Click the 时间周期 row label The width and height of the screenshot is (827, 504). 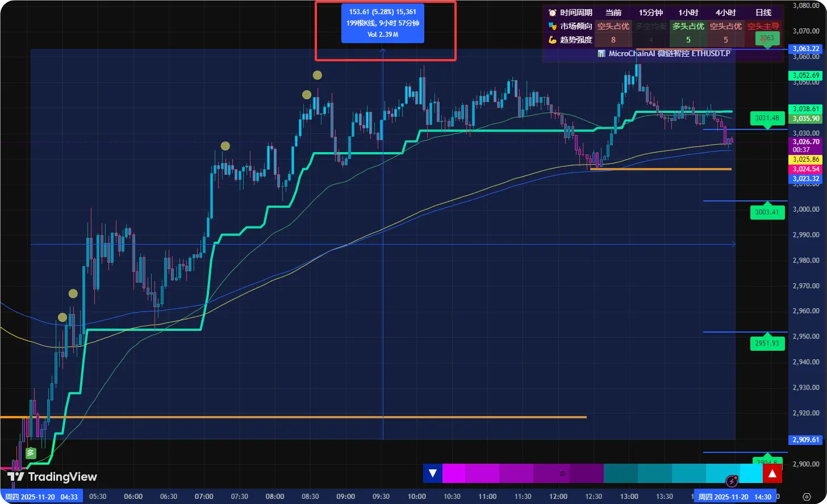[x=576, y=12]
